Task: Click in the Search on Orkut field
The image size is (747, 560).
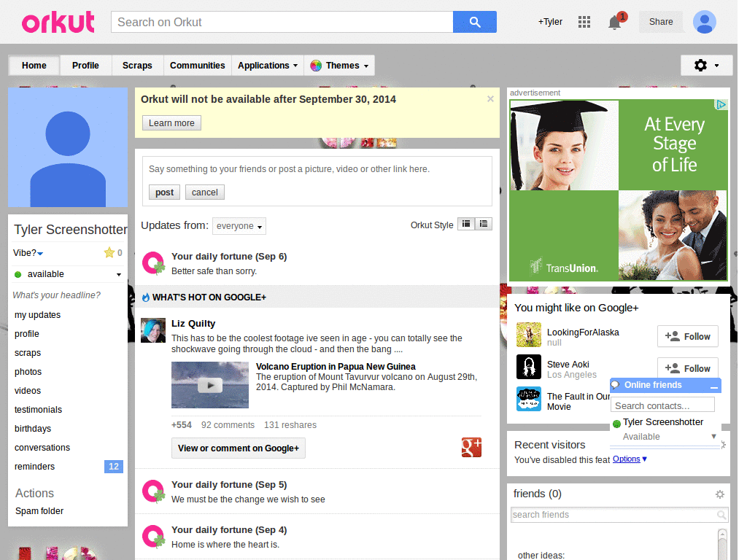Action: 282,22
